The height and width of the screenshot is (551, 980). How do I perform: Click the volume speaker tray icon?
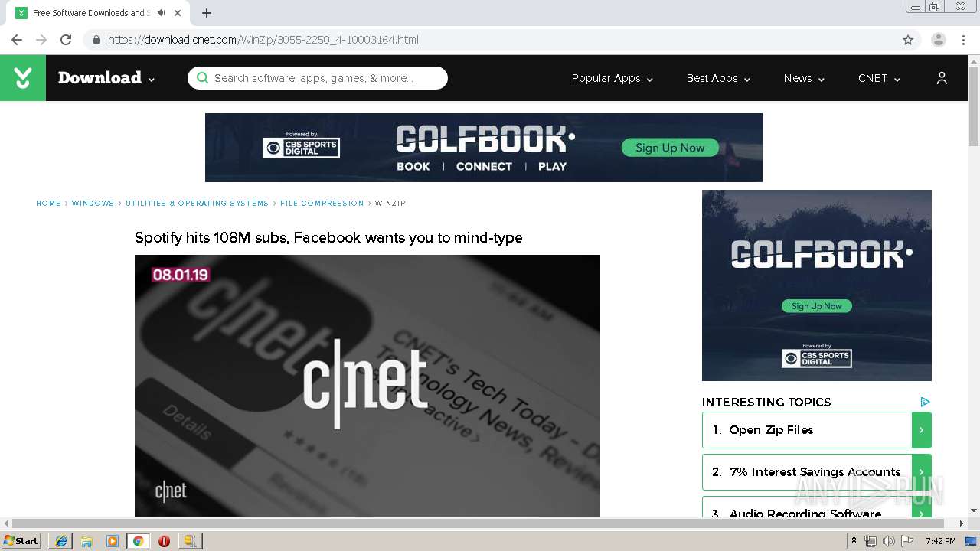tap(889, 541)
